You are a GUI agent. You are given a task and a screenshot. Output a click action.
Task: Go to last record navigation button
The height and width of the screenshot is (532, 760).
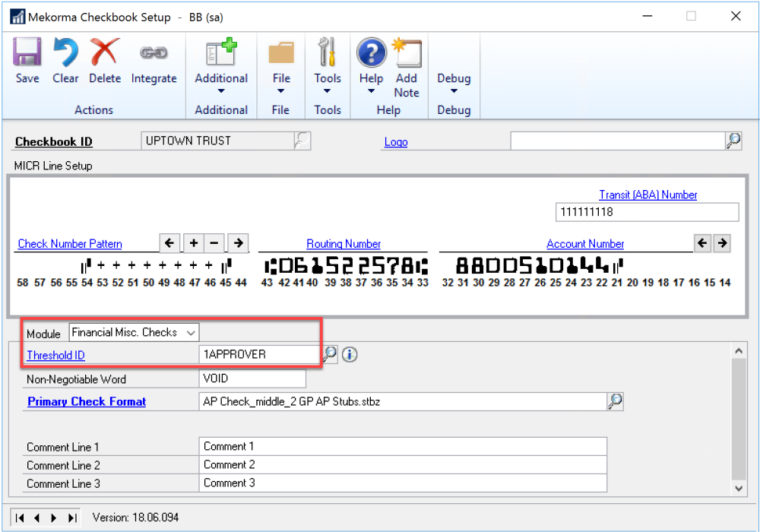(71, 518)
